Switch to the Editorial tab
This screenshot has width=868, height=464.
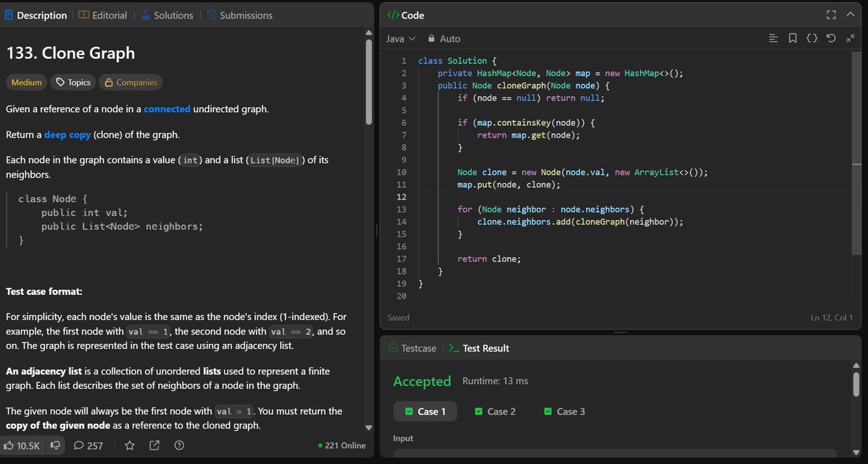click(103, 15)
